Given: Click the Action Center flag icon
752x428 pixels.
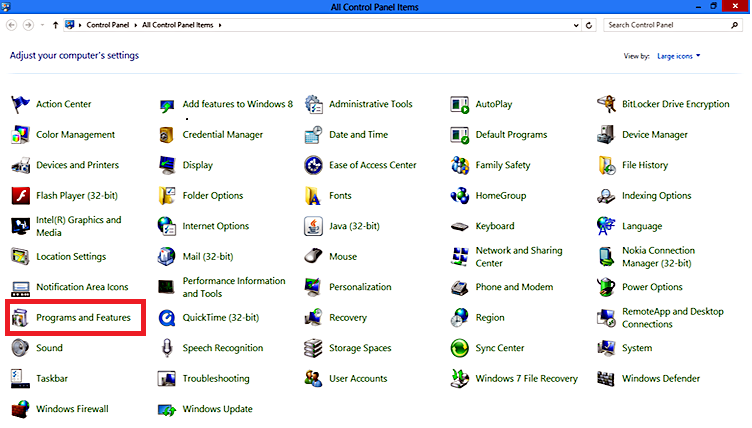Looking at the screenshot, I should pos(20,104).
